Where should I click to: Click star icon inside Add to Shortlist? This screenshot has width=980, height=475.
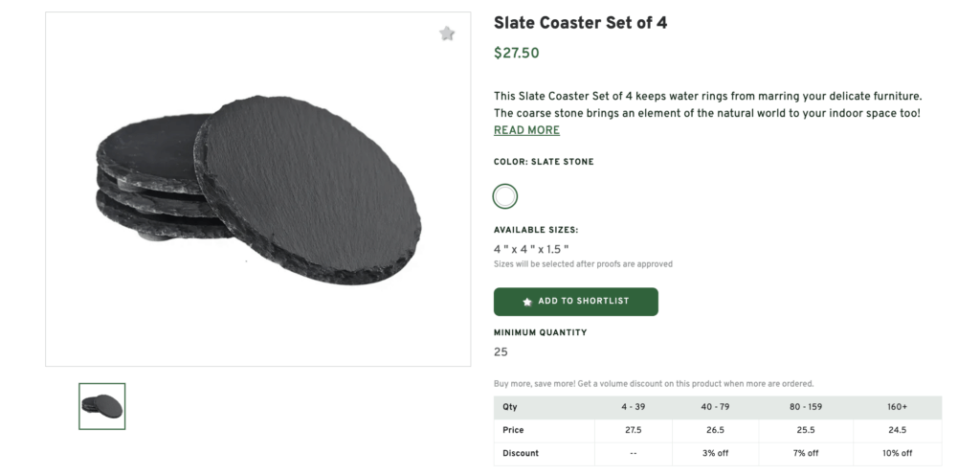pyautogui.click(x=527, y=302)
